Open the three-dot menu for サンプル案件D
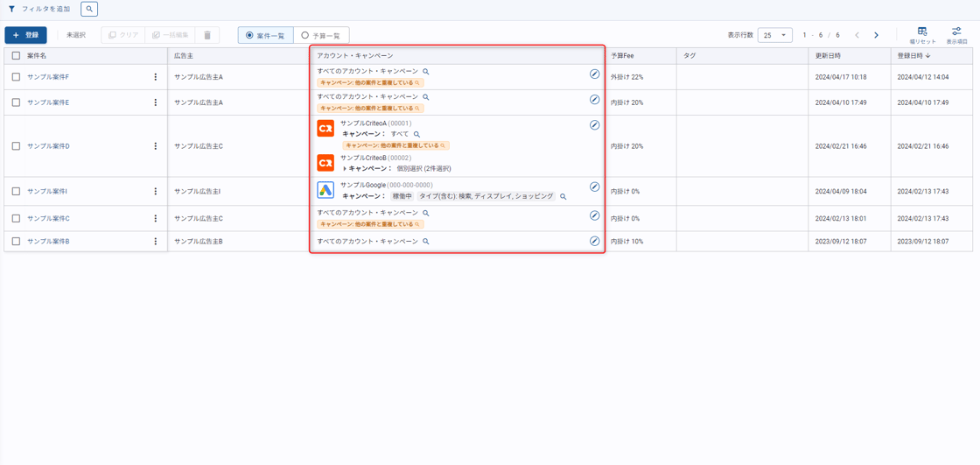This screenshot has height=465, width=980. (156, 146)
